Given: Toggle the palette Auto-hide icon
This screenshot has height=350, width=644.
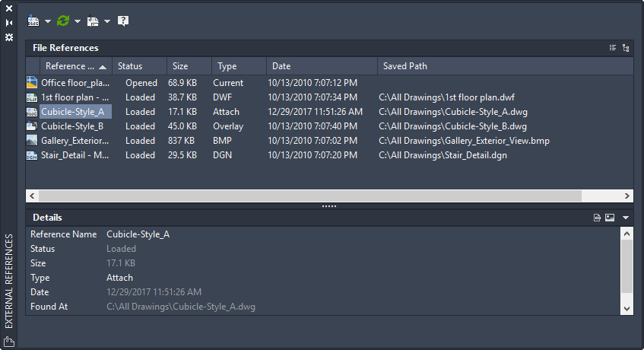Looking at the screenshot, I should pos(9,23).
